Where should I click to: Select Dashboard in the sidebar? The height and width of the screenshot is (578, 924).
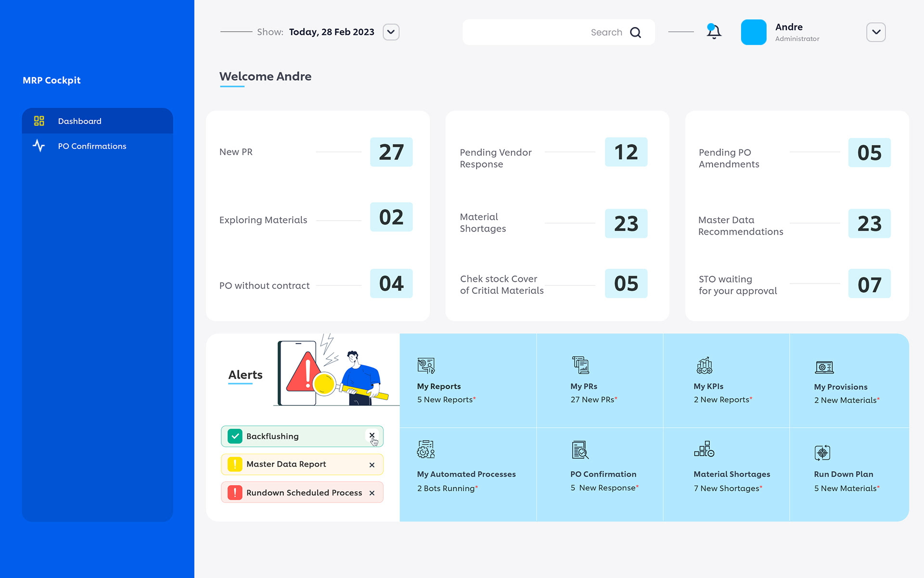[79, 121]
